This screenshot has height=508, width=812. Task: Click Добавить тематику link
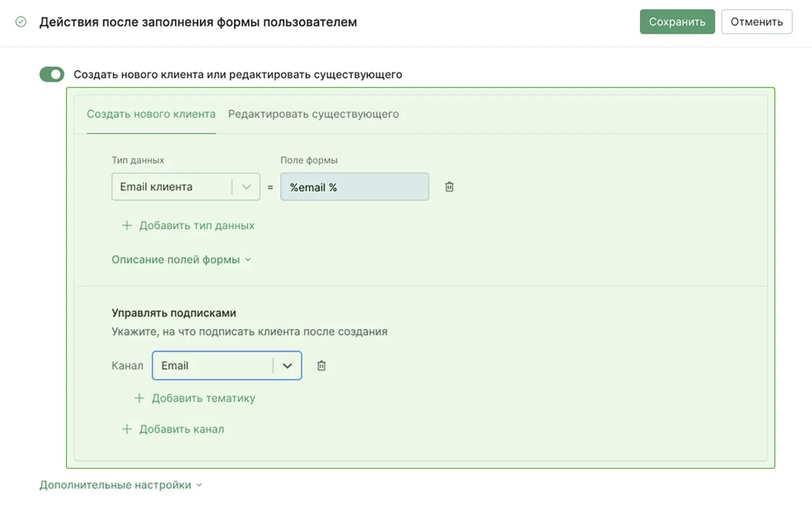203,398
